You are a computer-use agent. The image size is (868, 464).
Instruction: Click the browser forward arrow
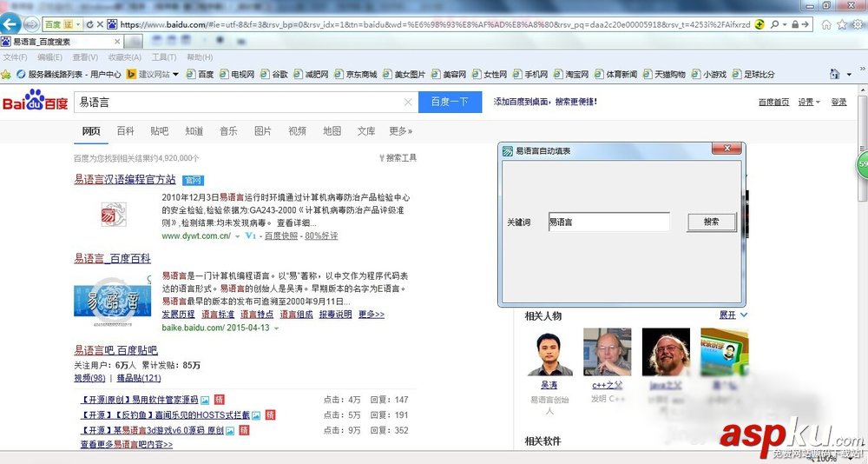[x=31, y=24]
